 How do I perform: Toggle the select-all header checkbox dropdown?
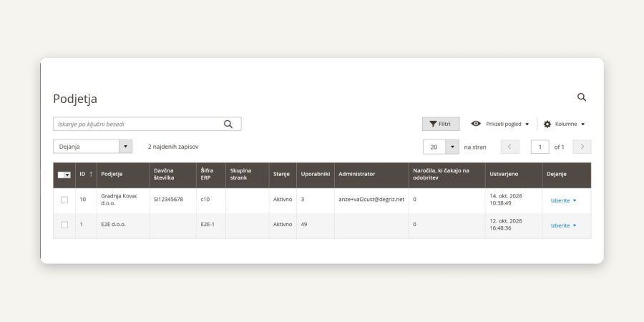click(64, 175)
